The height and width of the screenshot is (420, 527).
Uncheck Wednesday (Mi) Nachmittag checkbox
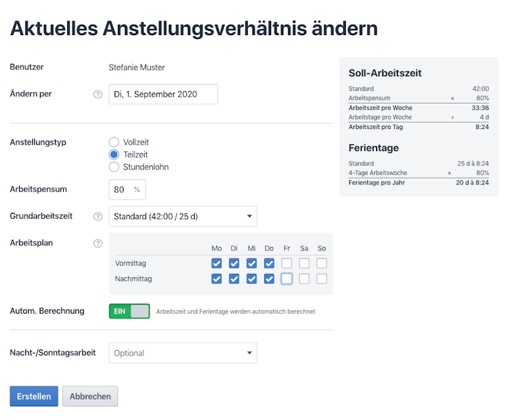pyautogui.click(x=251, y=279)
